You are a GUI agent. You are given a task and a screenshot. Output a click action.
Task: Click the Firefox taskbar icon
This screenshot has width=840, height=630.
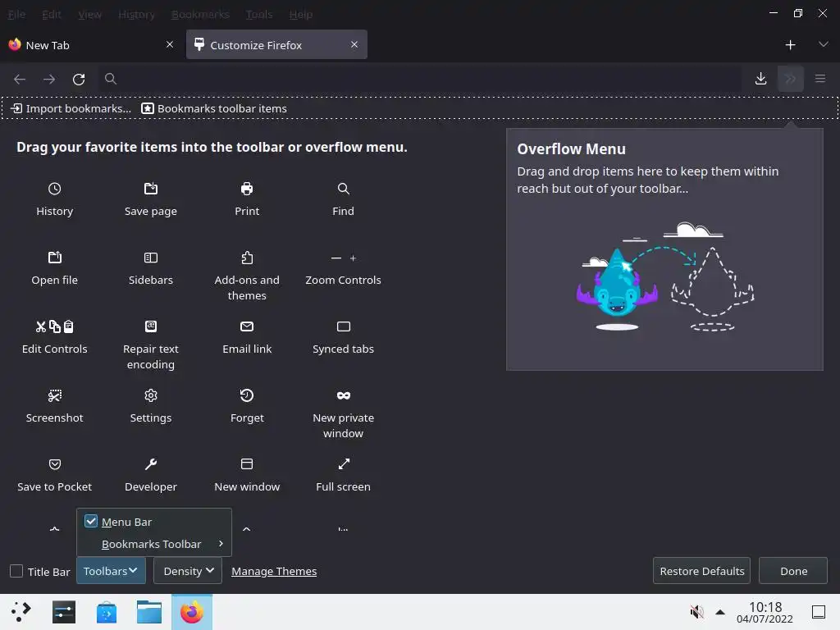pos(192,612)
